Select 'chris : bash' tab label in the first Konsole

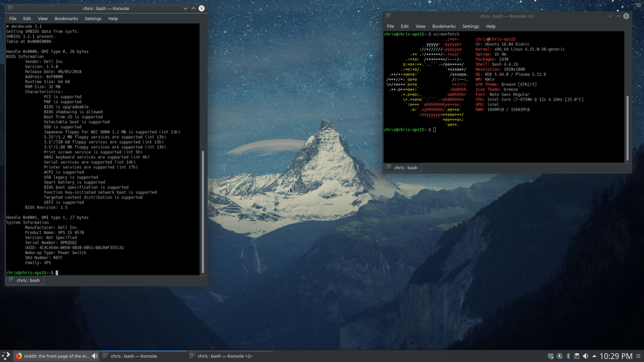tap(28, 280)
